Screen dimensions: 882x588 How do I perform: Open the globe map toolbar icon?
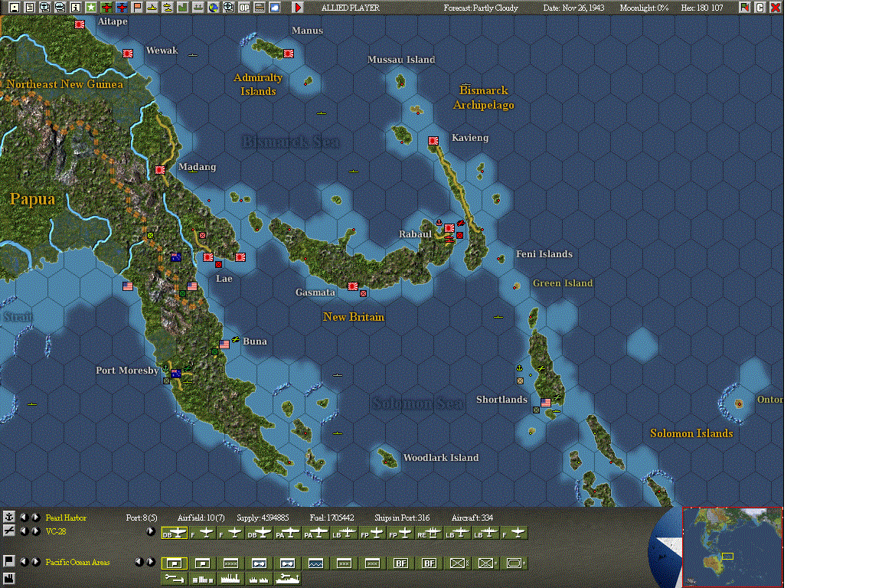click(x=213, y=8)
